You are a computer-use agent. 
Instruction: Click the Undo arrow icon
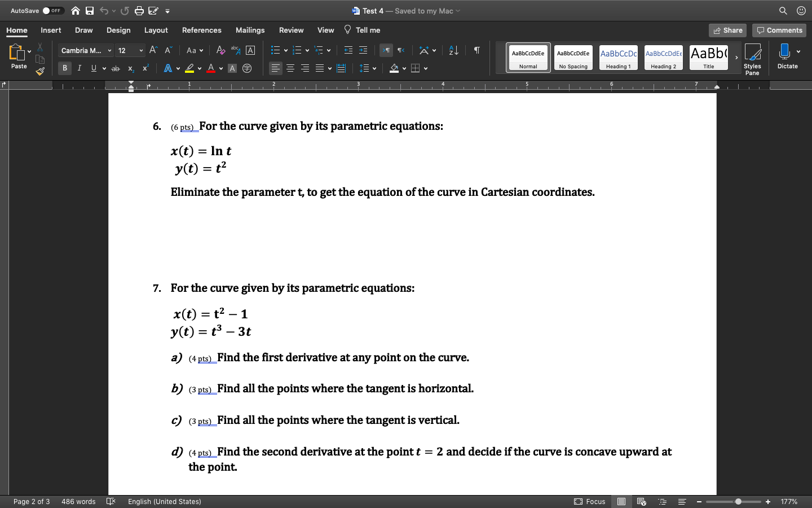(x=104, y=11)
